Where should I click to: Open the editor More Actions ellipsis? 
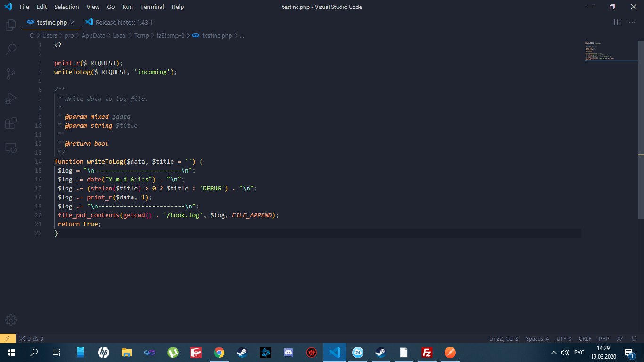(632, 22)
